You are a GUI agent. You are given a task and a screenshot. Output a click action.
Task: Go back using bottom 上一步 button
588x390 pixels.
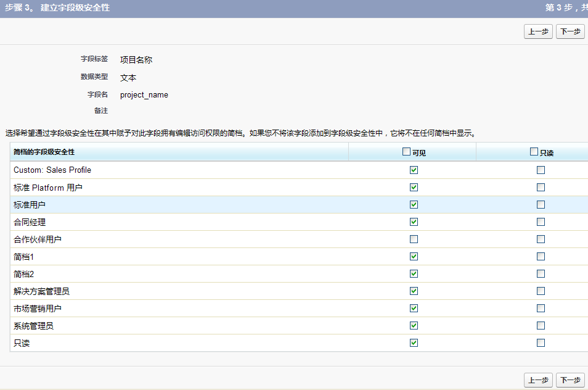[x=538, y=380]
